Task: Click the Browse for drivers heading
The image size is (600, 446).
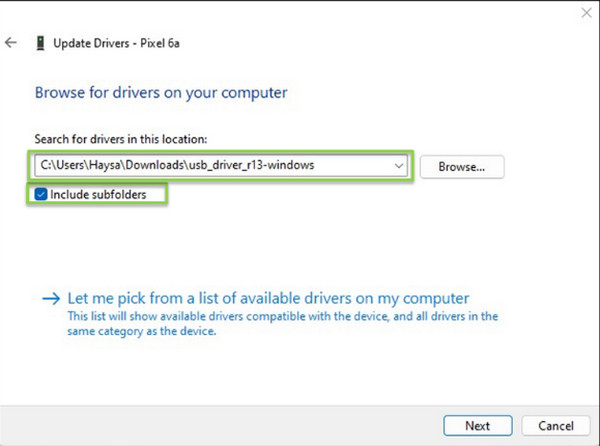Action: [161, 93]
